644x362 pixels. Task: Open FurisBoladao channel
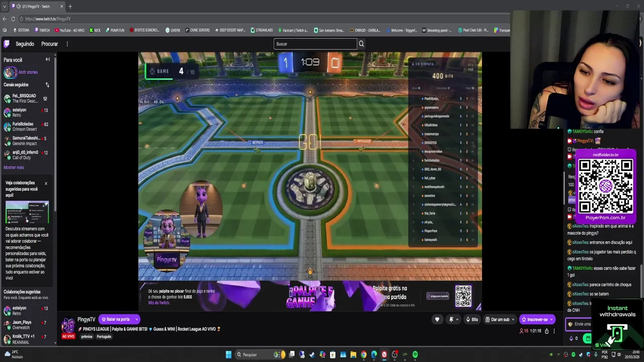[x=26, y=126]
